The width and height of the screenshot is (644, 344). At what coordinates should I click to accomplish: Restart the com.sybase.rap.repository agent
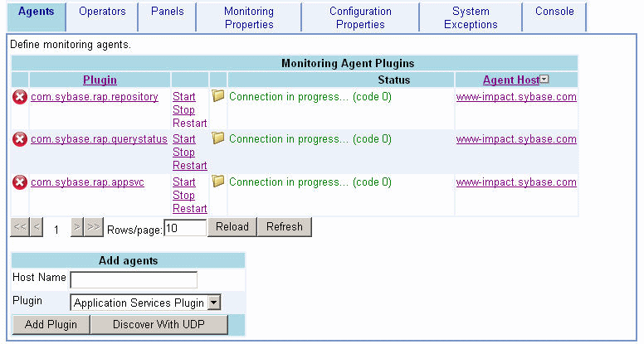tap(190, 123)
